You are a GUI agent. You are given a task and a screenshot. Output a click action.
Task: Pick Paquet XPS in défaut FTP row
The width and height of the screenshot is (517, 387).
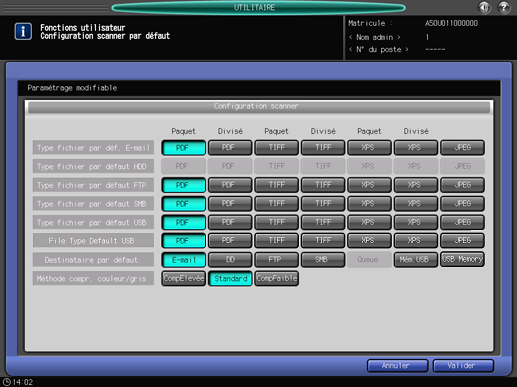point(369,185)
